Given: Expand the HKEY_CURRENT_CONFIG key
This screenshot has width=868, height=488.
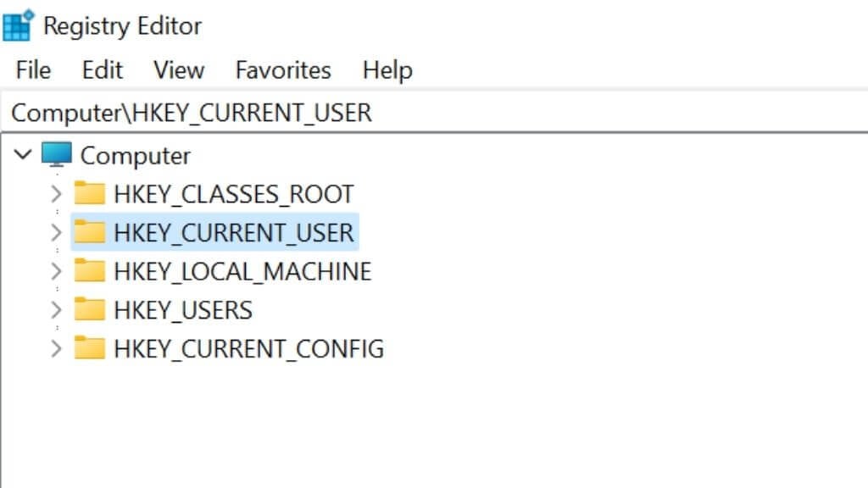Looking at the screenshot, I should pyautogui.click(x=56, y=348).
